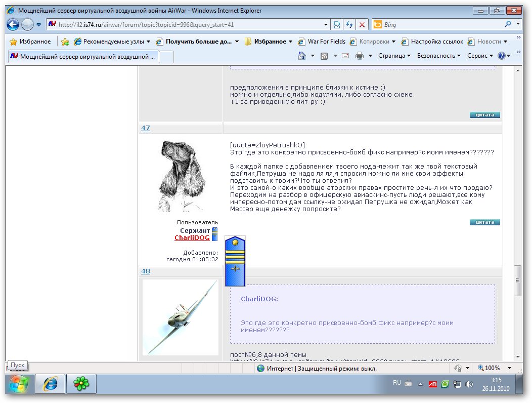Open the War For Fields bookmark
Image resolution: width=532 pixels, height=403 pixels.
click(322, 42)
